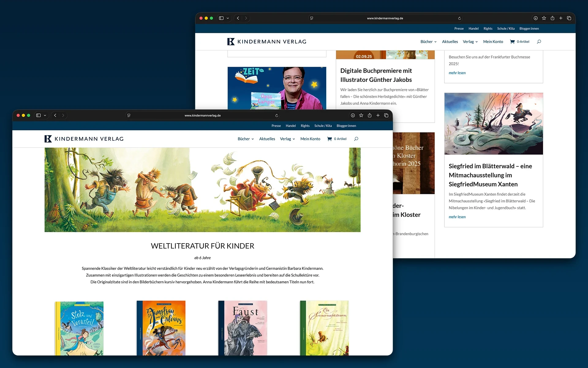
Task: Open downloads icon in front browser toolbar
Action: [353, 115]
